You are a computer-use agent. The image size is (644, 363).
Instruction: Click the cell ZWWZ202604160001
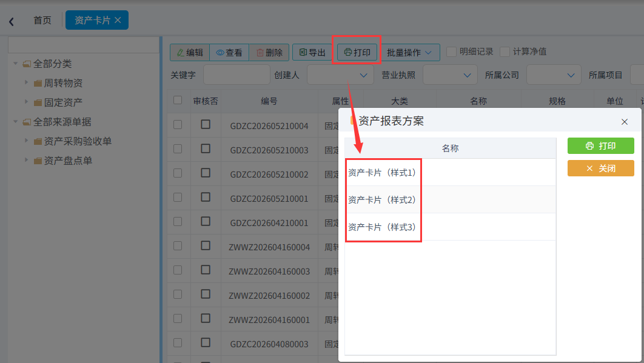point(269,320)
